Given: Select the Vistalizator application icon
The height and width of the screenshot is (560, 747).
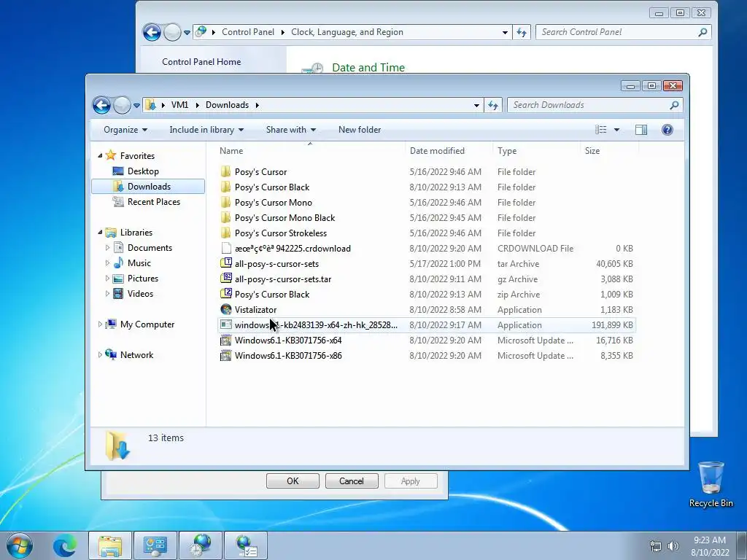Looking at the screenshot, I should pyautogui.click(x=226, y=309).
